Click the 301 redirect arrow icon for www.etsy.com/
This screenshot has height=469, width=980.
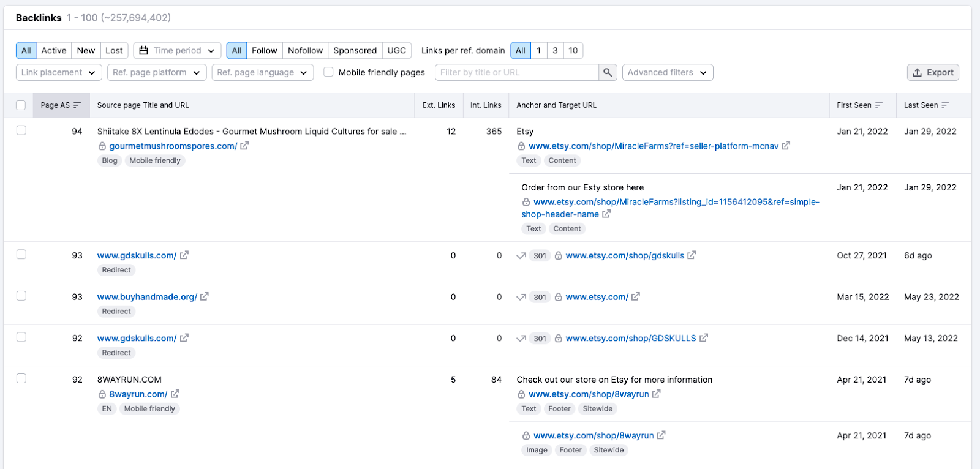[521, 297]
